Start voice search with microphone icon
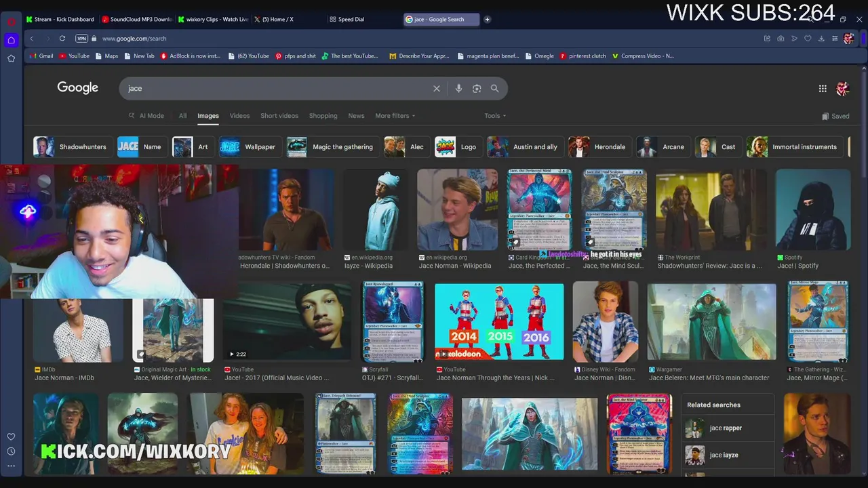Screen dimensions: 868x488 (458, 88)
